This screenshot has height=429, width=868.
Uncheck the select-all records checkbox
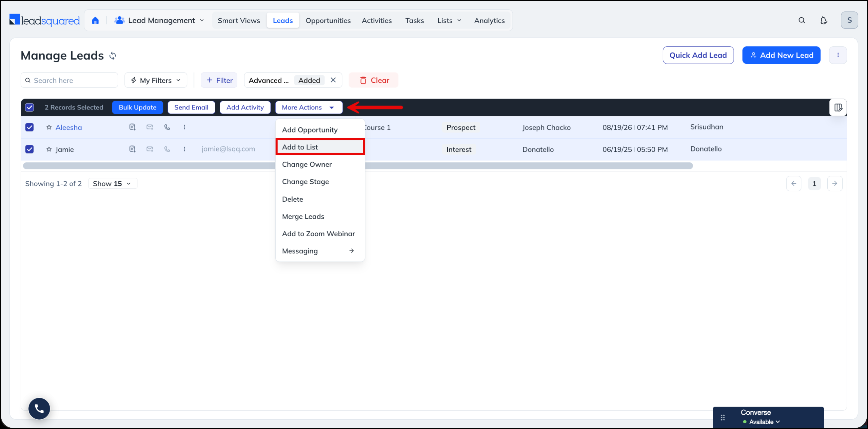click(x=29, y=107)
